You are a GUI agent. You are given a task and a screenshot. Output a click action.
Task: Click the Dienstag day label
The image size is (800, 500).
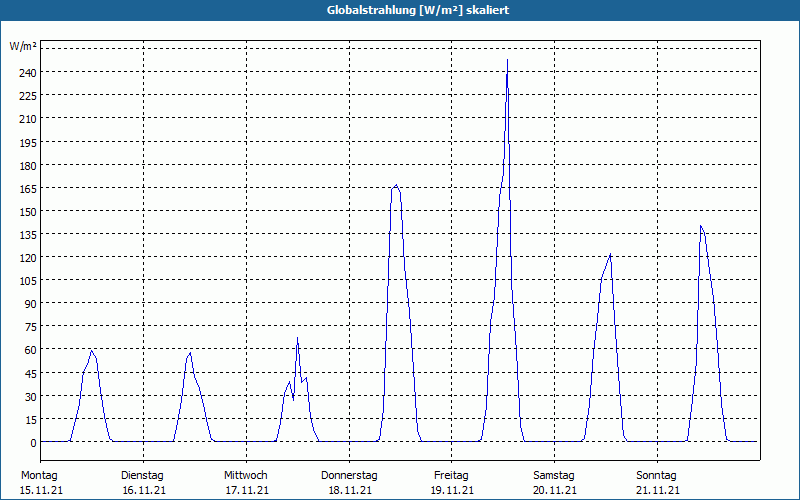[142, 476]
